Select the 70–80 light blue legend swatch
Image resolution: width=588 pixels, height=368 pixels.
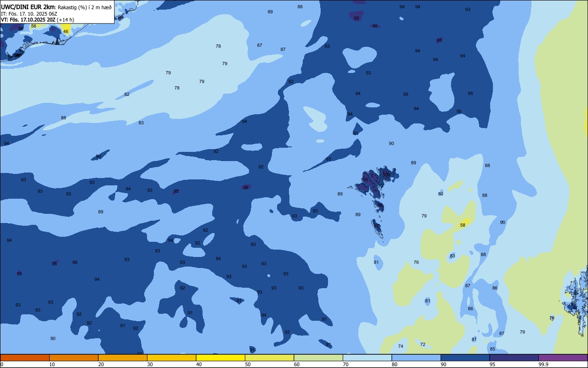[367, 357]
